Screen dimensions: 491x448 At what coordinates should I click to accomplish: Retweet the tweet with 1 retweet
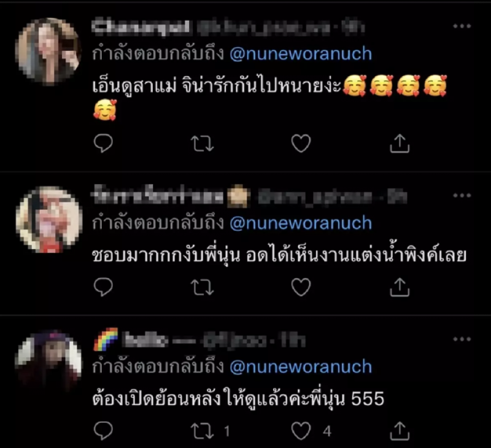[203, 431]
